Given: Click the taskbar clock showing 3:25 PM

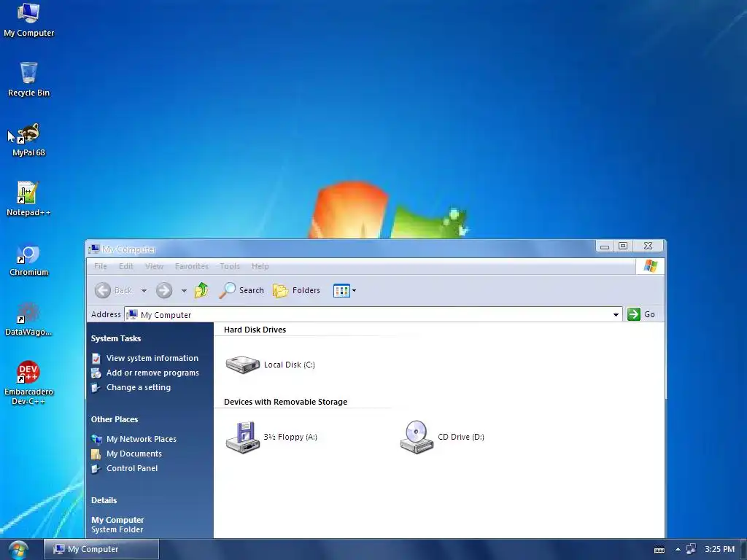Looking at the screenshot, I should [719, 549].
